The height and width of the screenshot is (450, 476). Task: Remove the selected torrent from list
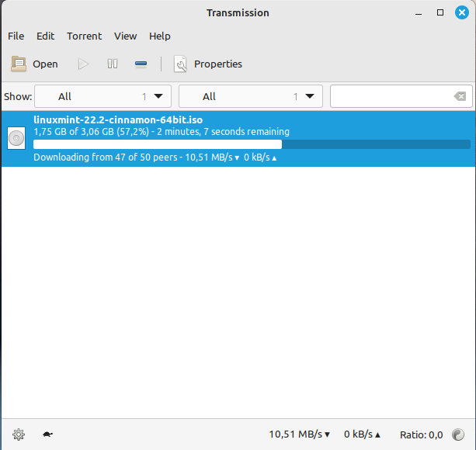[x=141, y=64]
